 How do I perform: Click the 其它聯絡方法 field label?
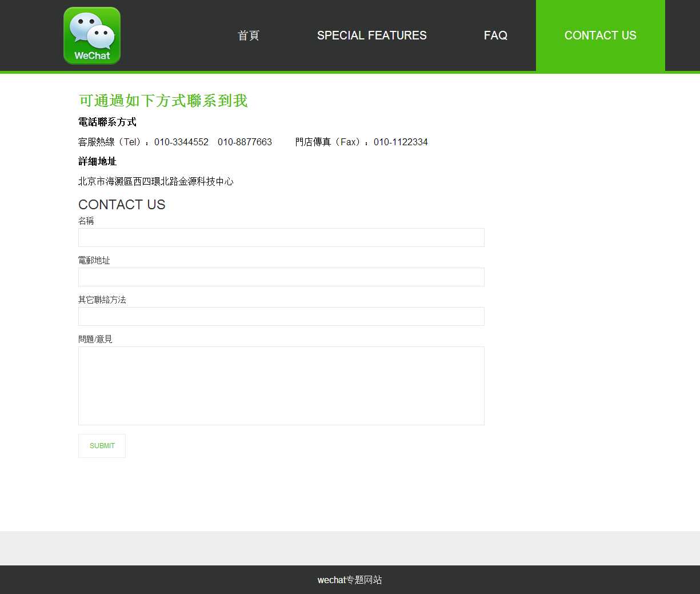pyautogui.click(x=102, y=300)
